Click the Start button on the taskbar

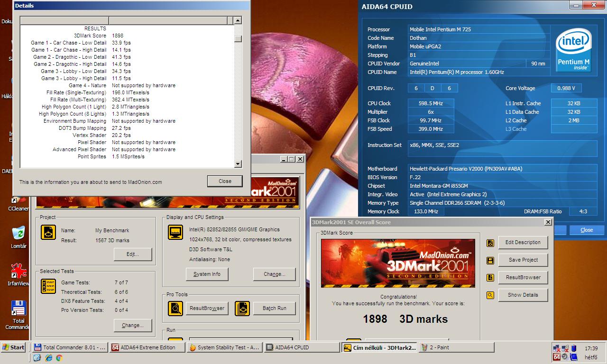pyautogui.click(x=13, y=347)
